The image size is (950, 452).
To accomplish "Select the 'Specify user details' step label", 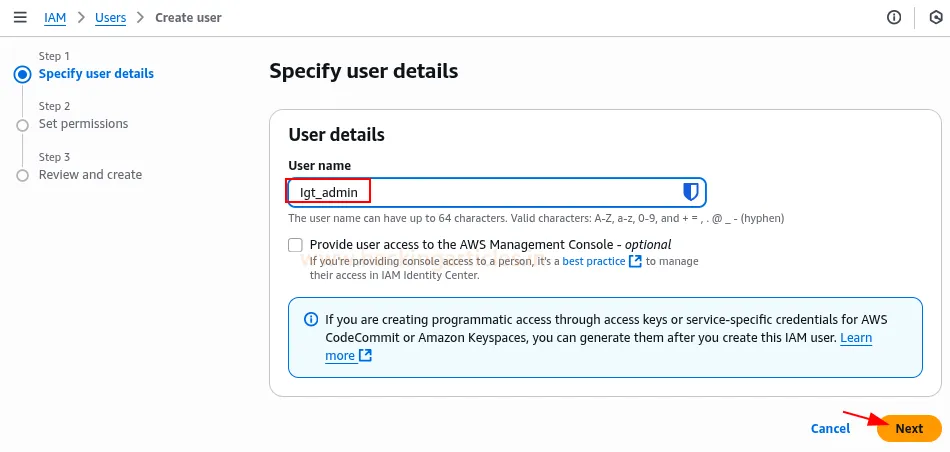I will (96, 74).
